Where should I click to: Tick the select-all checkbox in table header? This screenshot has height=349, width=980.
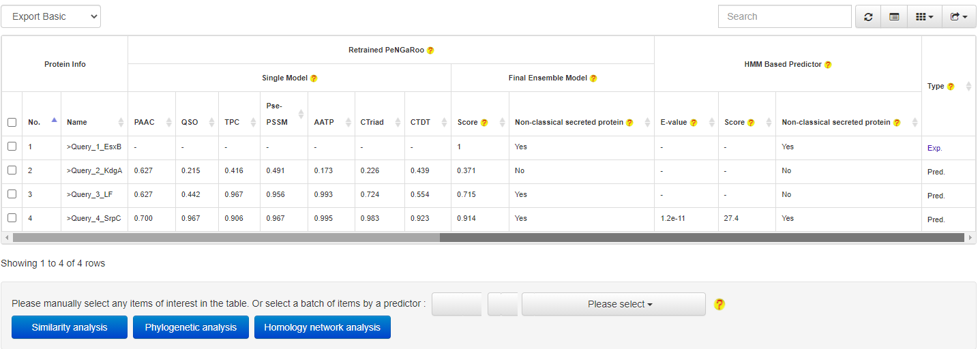pos(12,123)
